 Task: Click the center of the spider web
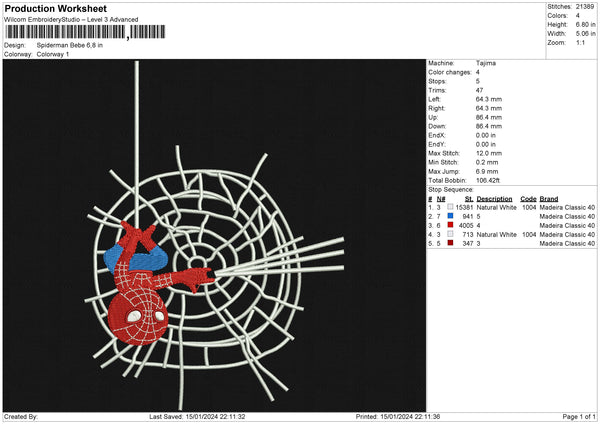pos(197,263)
